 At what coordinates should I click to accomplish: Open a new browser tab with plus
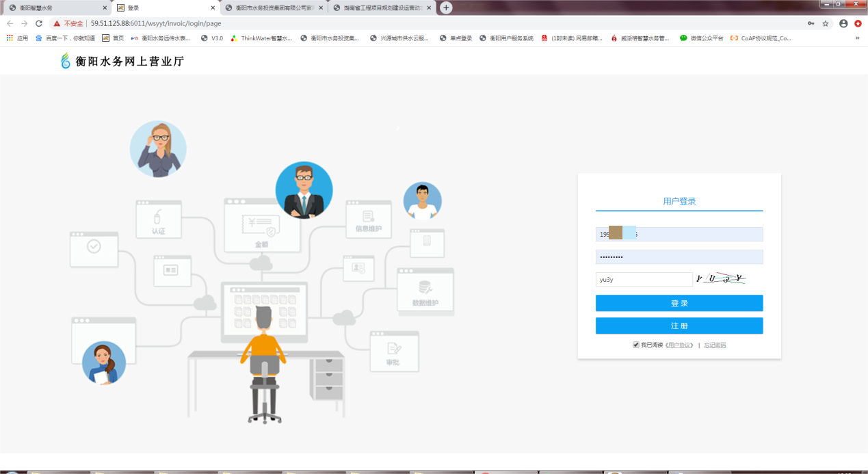(446, 8)
